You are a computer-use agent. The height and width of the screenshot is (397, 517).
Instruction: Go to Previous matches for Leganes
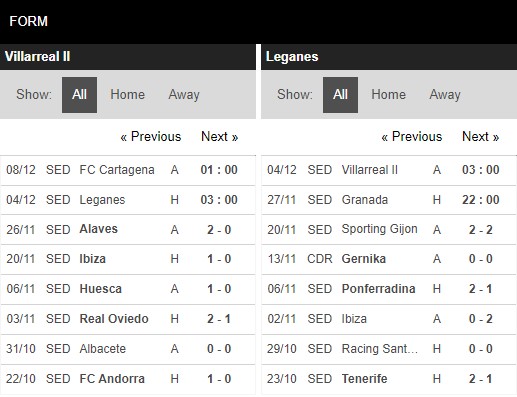412,137
